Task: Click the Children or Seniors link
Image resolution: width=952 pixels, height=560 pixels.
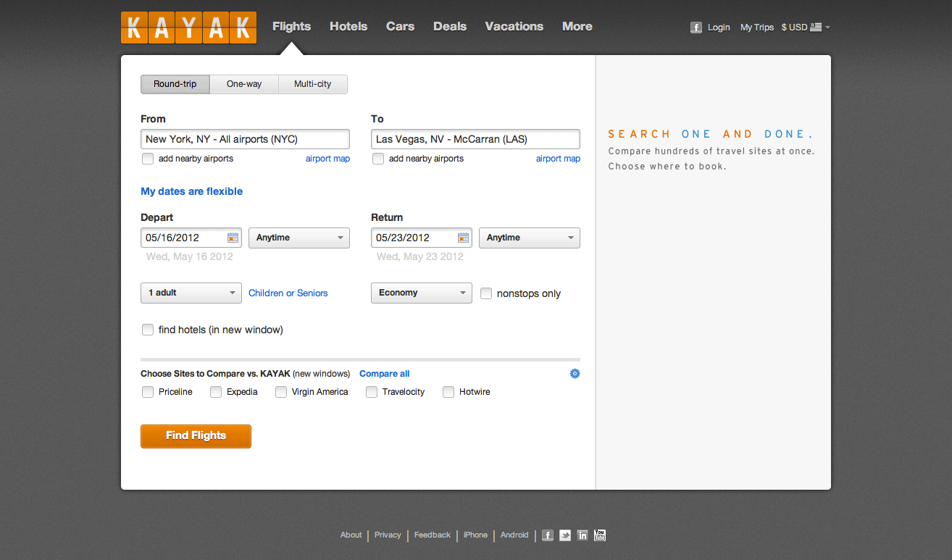Action: 288,293
